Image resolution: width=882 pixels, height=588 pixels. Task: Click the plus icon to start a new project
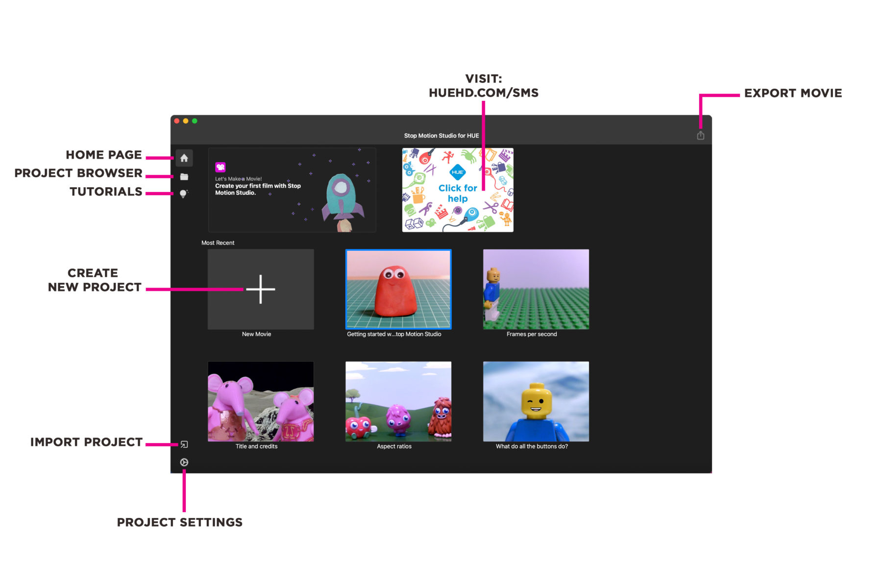(x=260, y=289)
